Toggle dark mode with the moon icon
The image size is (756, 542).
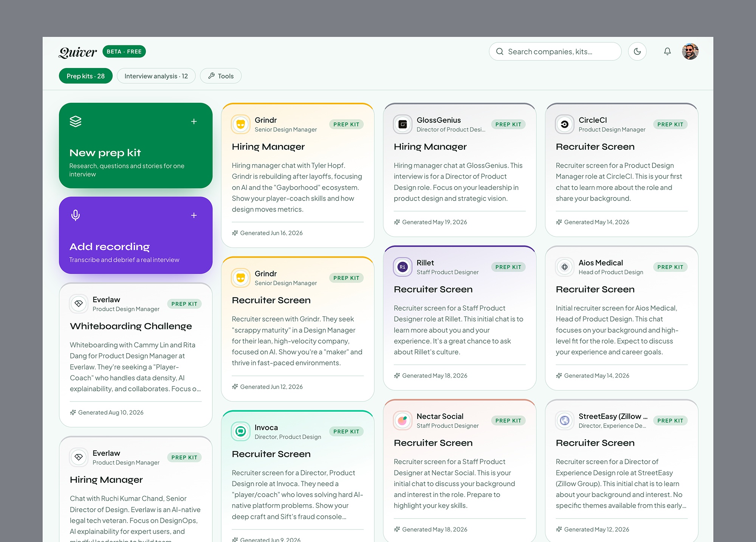click(637, 51)
